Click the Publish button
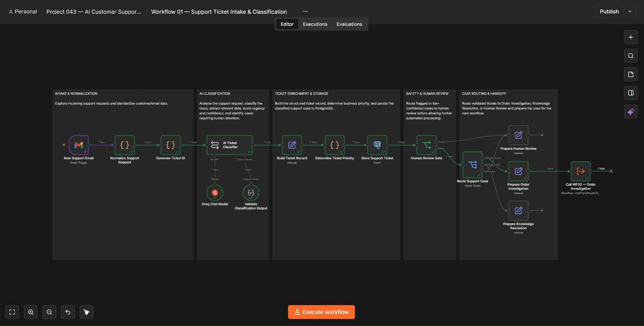 click(x=609, y=11)
